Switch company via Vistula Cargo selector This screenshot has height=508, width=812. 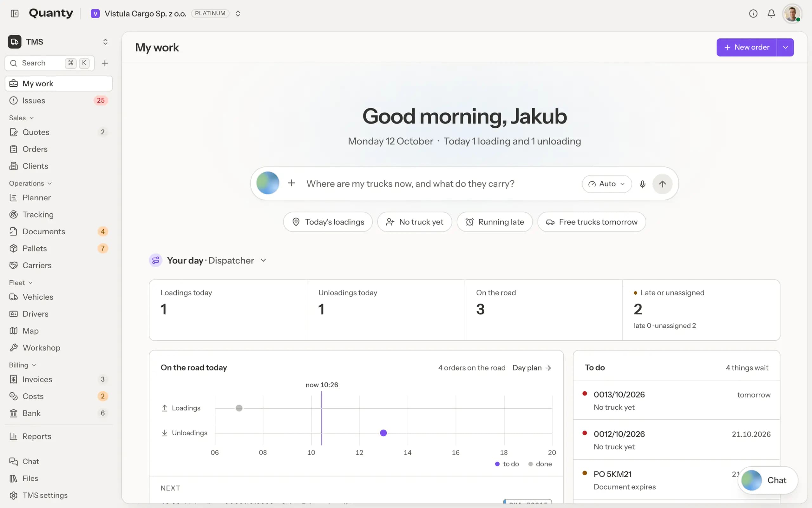(x=166, y=13)
